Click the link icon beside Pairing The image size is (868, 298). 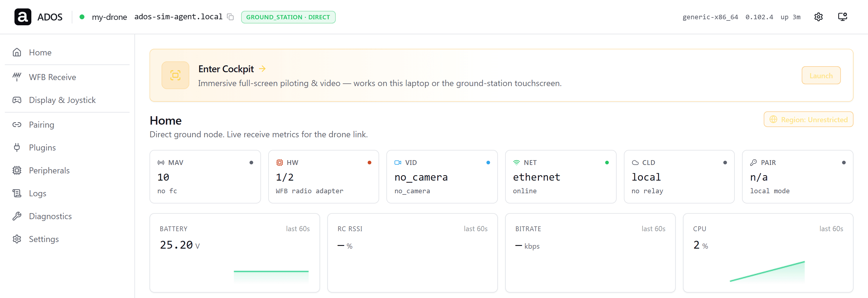17,125
